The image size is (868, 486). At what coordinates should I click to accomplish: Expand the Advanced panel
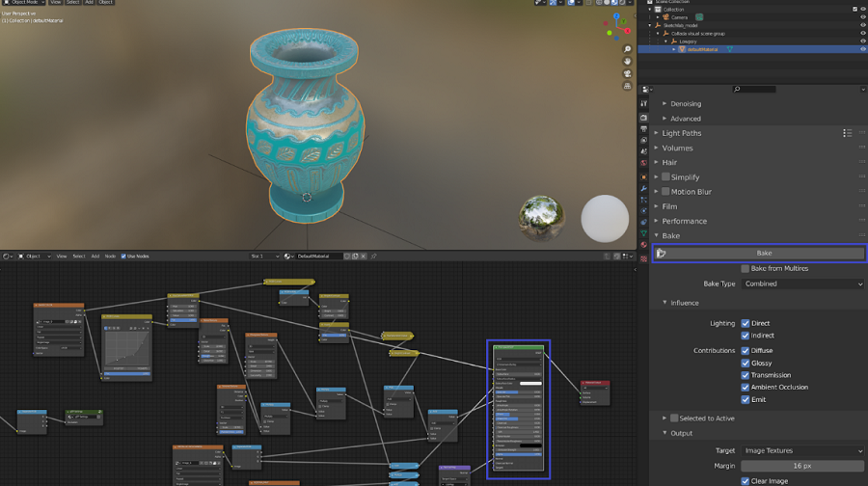click(665, 119)
